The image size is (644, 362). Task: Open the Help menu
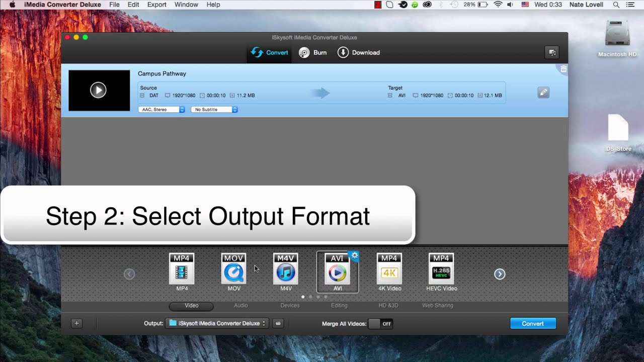click(x=213, y=5)
